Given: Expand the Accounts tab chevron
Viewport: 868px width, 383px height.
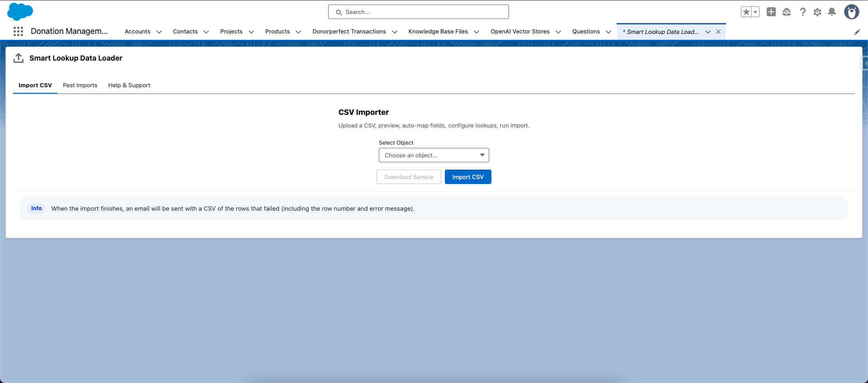Looking at the screenshot, I should point(159,32).
